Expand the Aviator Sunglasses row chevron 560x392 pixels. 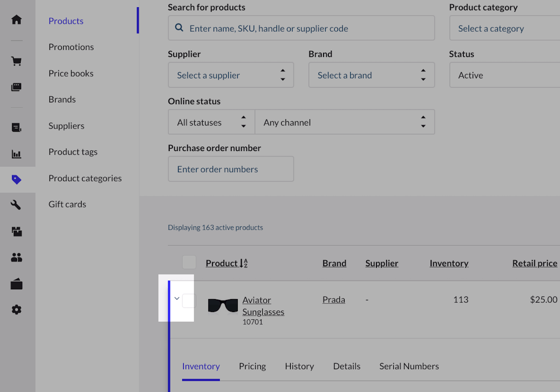[x=176, y=298]
